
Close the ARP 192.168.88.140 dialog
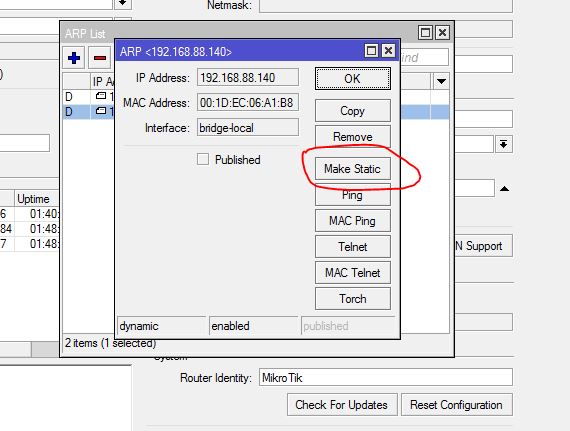[x=388, y=51]
